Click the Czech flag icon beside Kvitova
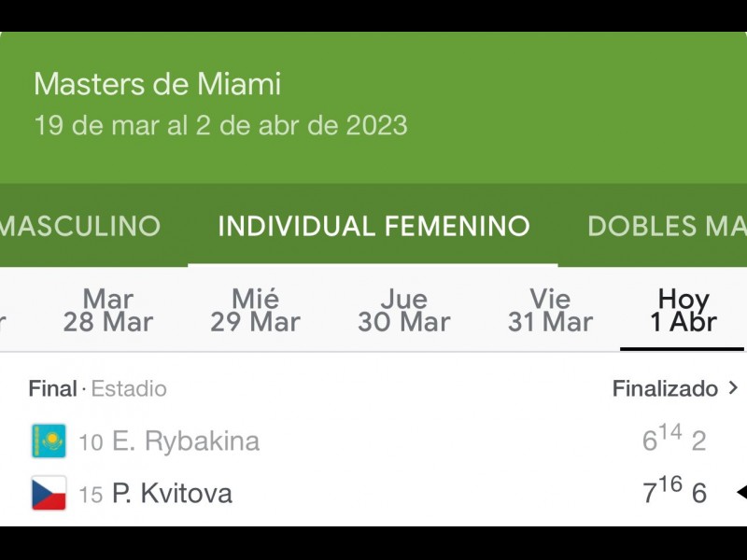747x560 pixels. click(x=49, y=493)
